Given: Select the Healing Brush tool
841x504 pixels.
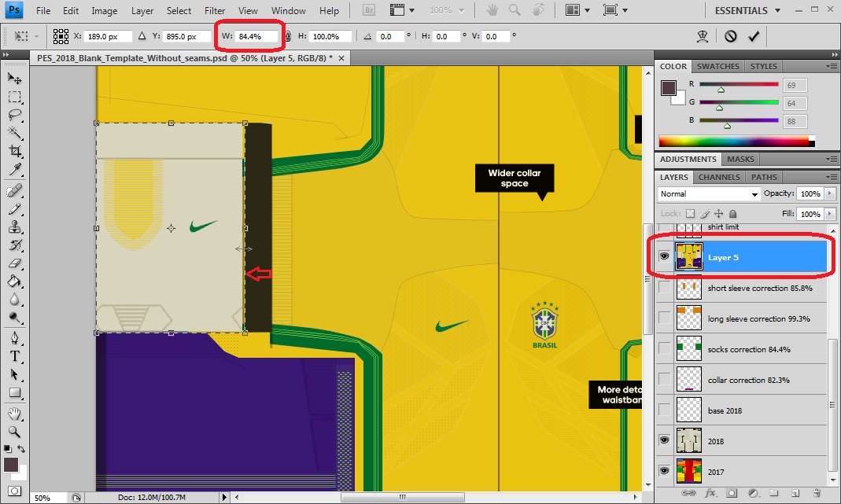Looking at the screenshot, I should coord(14,191).
